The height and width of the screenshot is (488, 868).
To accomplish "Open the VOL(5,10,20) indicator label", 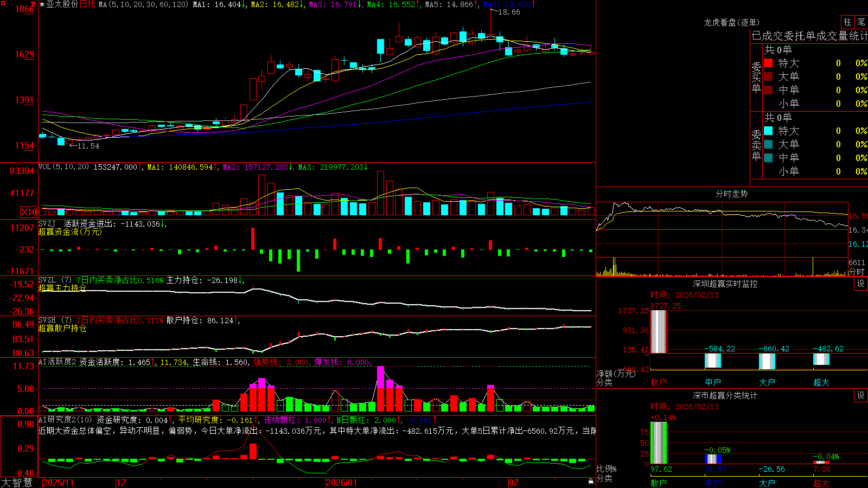I will [63, 167].
